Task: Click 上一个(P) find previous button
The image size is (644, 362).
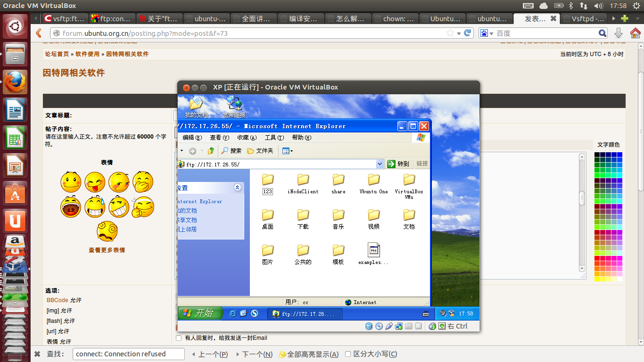Action: click(209, 354)
